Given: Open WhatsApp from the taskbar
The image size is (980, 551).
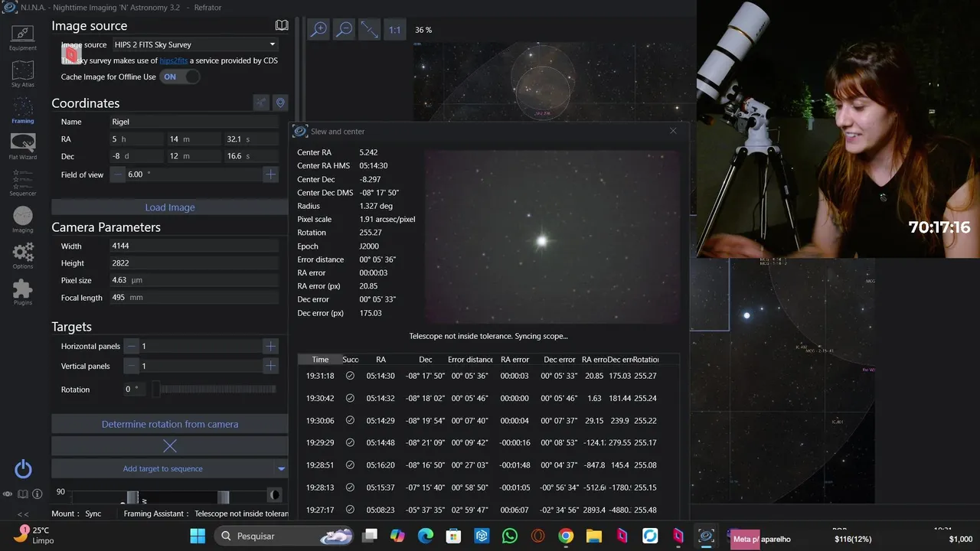Looking at the screenshot, I should click(510, 536).
